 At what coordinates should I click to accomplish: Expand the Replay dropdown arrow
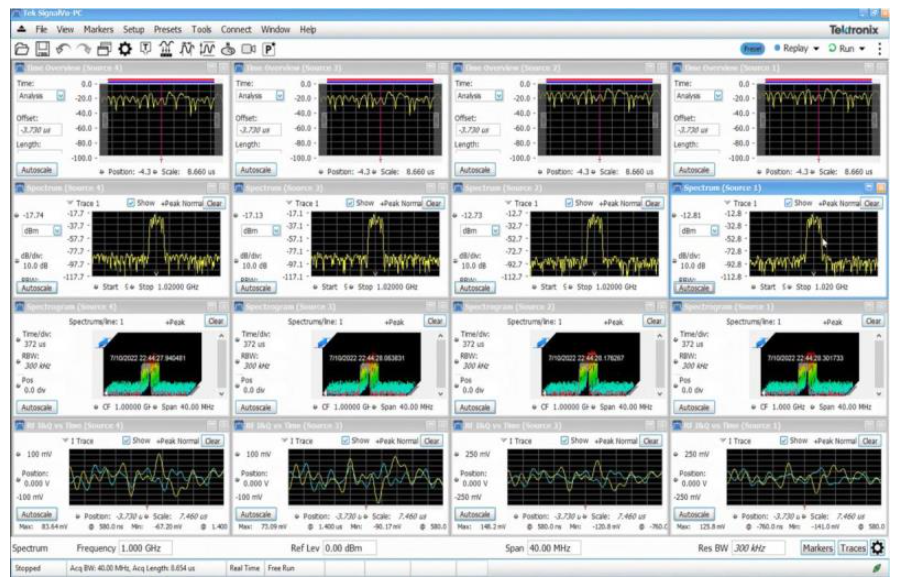tap(816, 49)
